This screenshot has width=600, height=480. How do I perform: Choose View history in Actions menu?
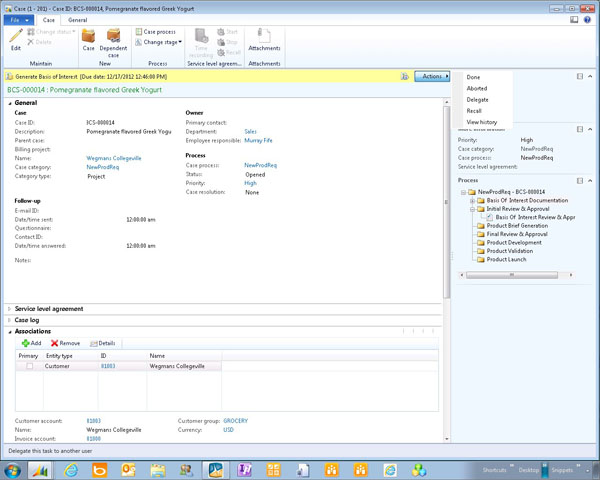(481, 121)
